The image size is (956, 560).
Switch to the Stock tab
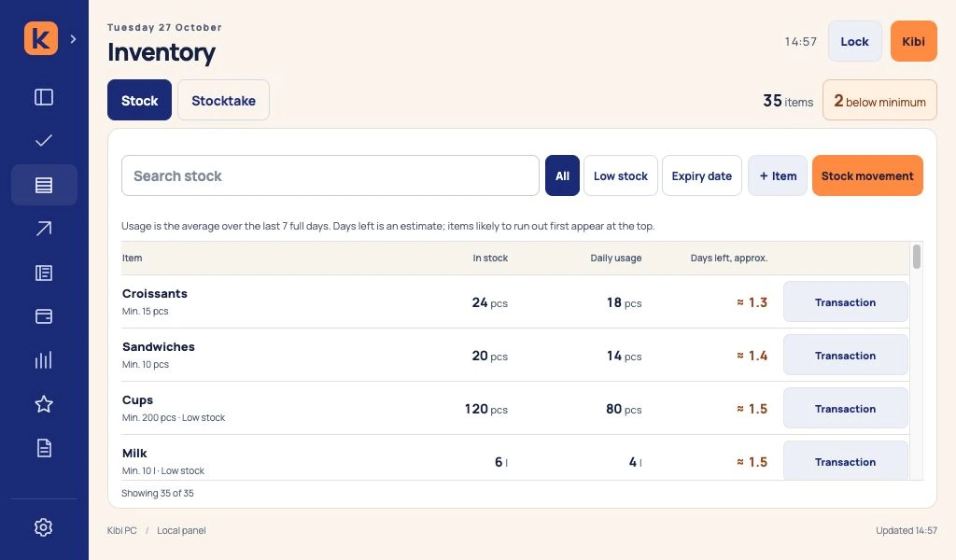(140, 100)
